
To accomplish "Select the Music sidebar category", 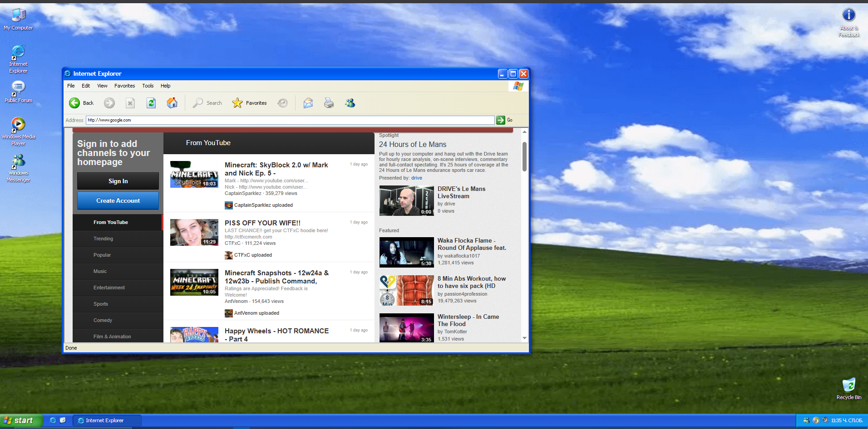I will pyautogui.click(x=100, y=271).
